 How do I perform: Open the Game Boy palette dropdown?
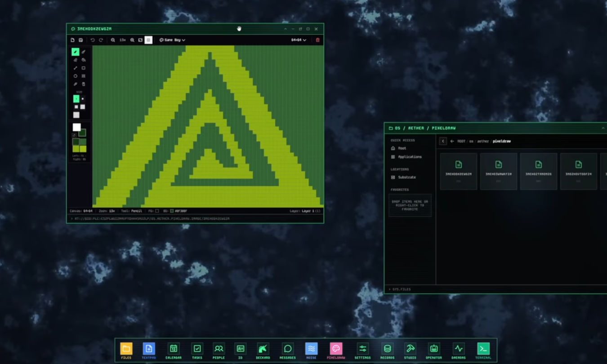(172, 40)
